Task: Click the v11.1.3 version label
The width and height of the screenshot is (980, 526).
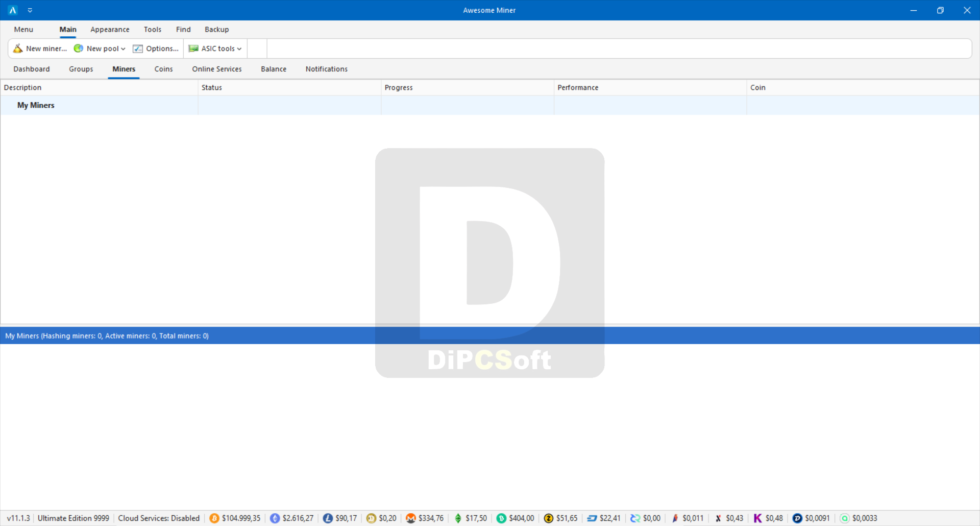Action: tap(18, 518)
